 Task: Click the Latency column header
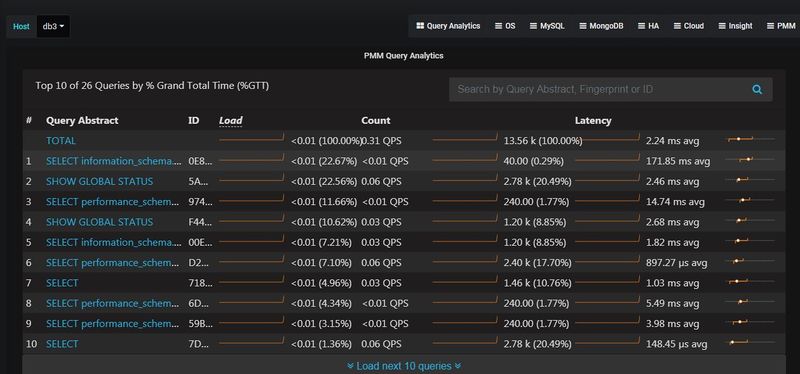[593, 120]
